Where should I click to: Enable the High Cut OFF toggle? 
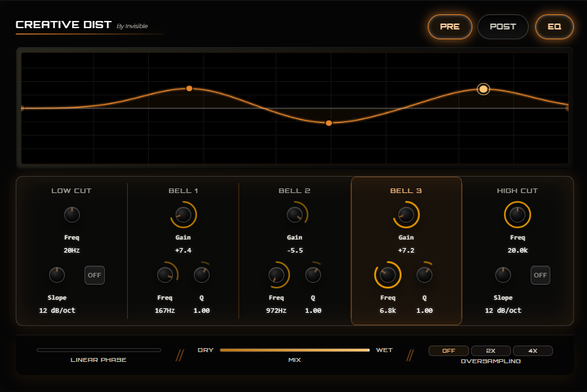pos(540,275)
